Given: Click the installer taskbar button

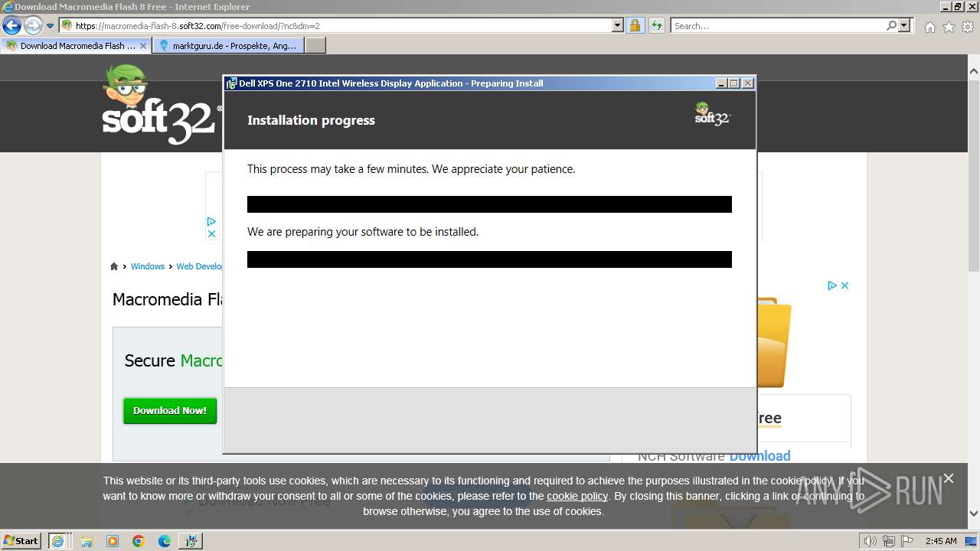Looking at the screenshot, I should point(191,541).
